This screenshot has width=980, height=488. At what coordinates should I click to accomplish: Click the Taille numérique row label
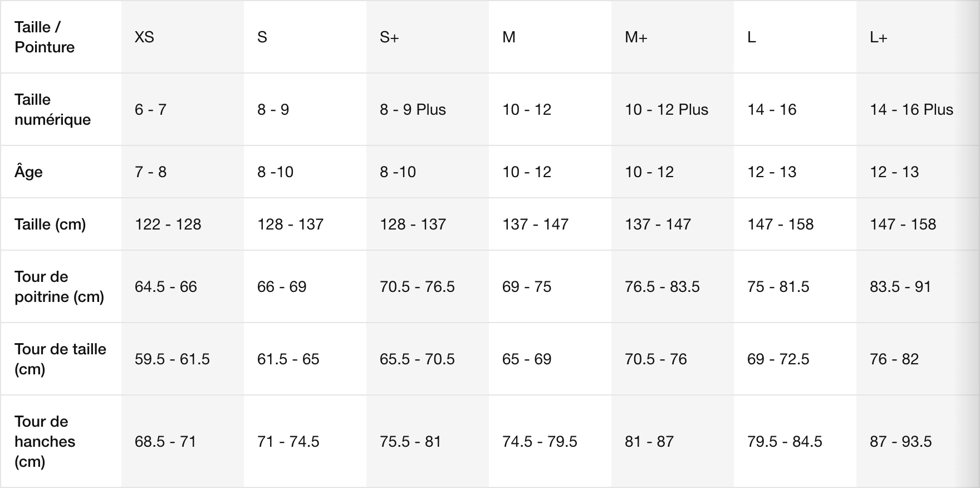coord(52,109)
